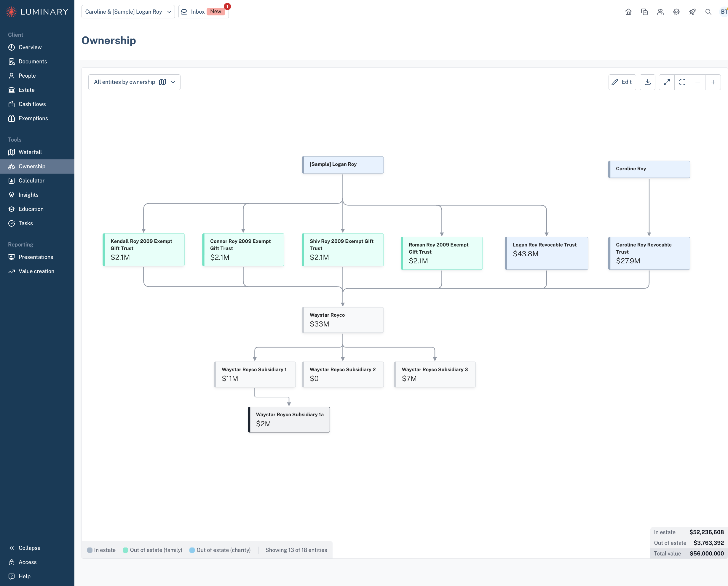Click the Luminary logo
Image resolution: width=728 pixels, height=586 pixels.
(37, 12)
